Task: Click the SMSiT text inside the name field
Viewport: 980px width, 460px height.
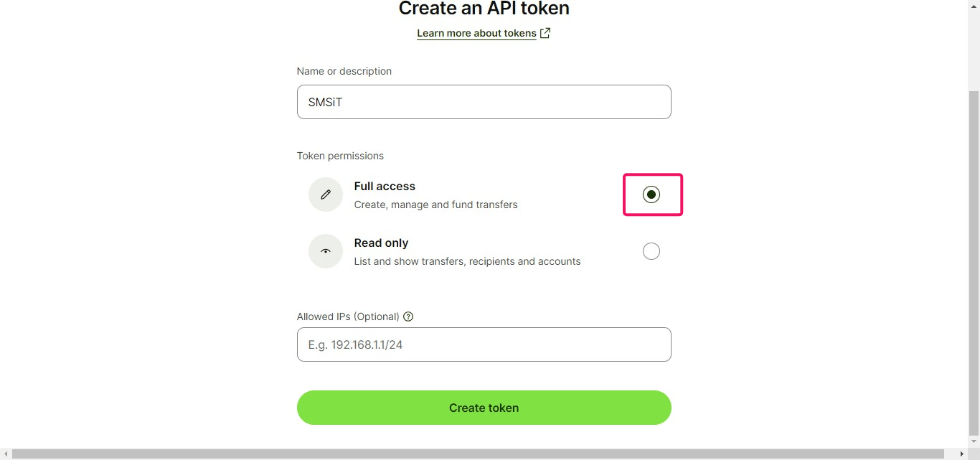Action: (x=324, y=102)
